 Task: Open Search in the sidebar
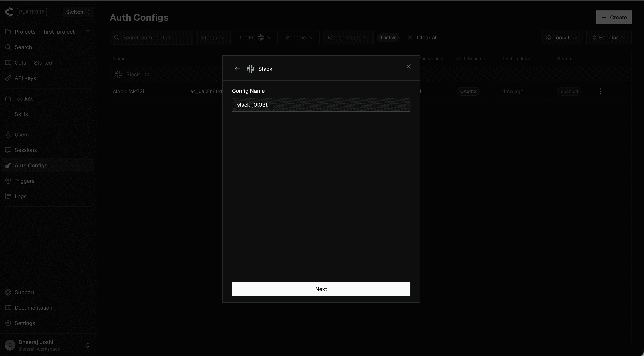47,47
